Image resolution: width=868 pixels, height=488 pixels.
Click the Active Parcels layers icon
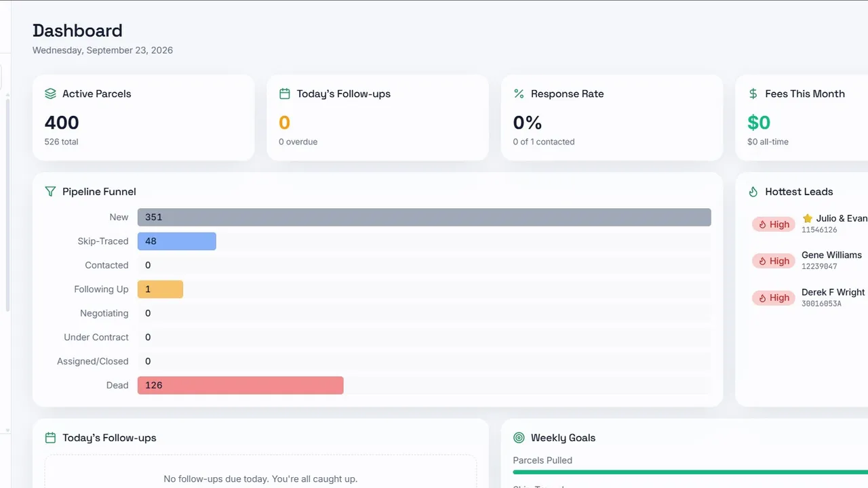(x=50, y=94)
